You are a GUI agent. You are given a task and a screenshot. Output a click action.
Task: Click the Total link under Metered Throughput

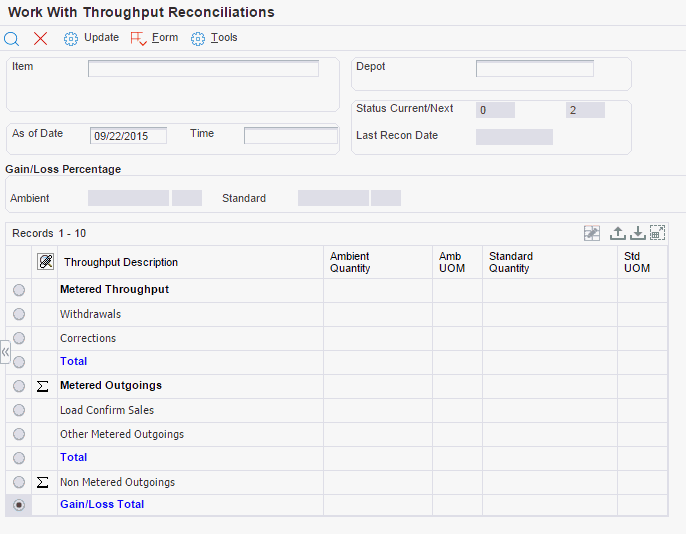pyautogui.click(x=73, y=362)
